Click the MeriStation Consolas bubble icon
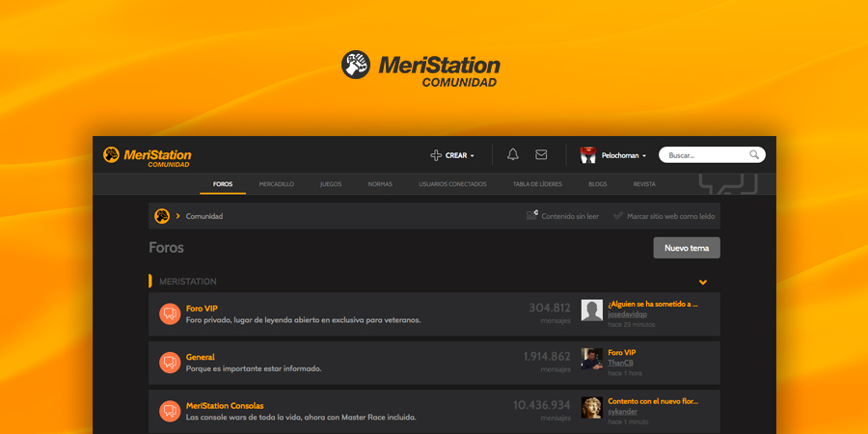The image size is (868, 434). (x=170, y=411)
